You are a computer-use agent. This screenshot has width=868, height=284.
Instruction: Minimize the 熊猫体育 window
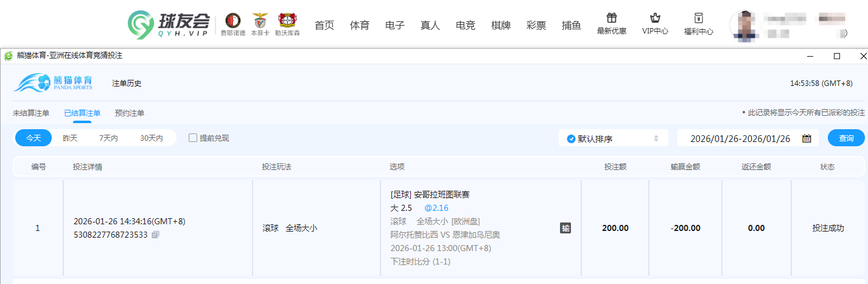810,56
